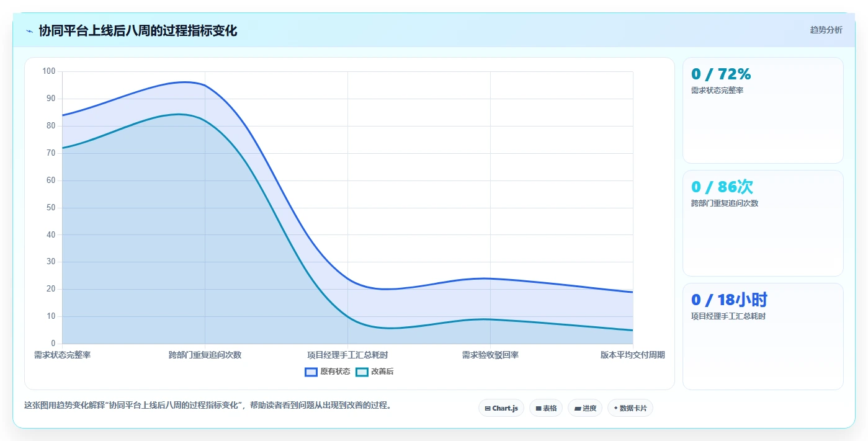Screen dimensions: 868x441
Task: Click the 0 / 72% value
Action: point(721,74)
